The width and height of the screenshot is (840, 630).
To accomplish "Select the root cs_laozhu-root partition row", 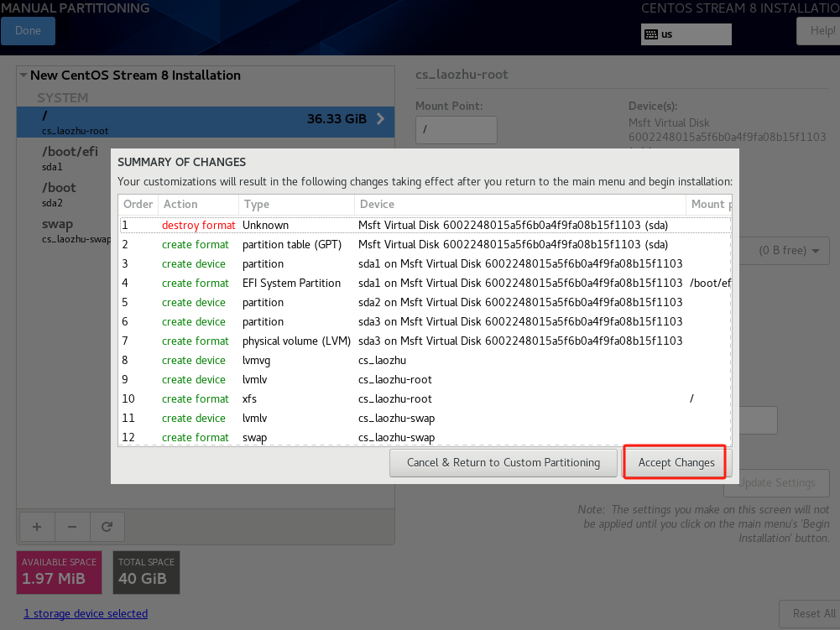I will pos(206,122).
